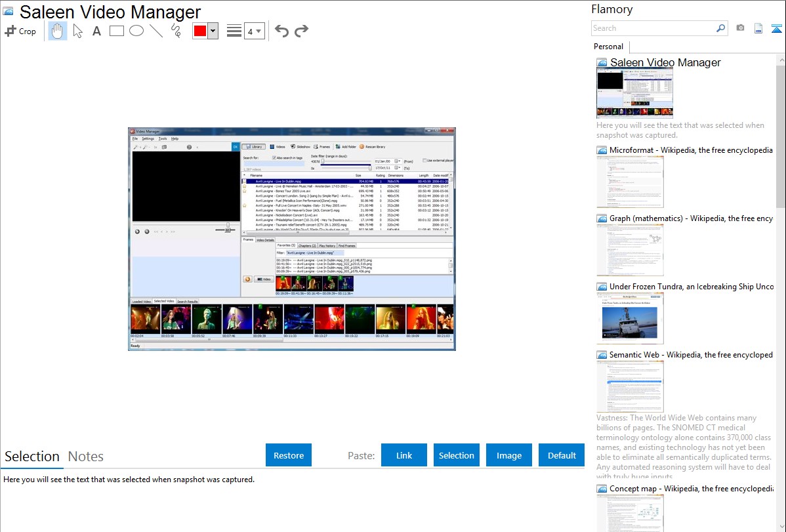Switch to the Selection tab
The image size is (786, 532).
[32, 457]
